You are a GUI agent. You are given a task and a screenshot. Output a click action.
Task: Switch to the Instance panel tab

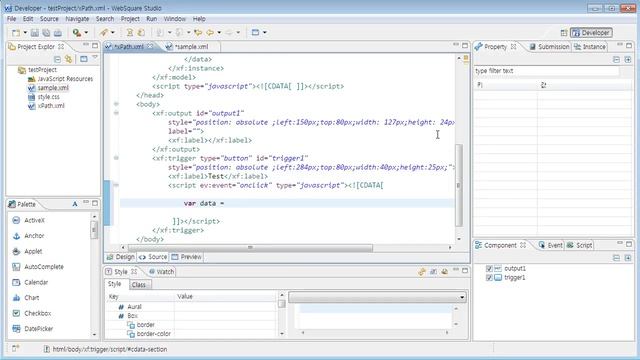click(590, 47)
